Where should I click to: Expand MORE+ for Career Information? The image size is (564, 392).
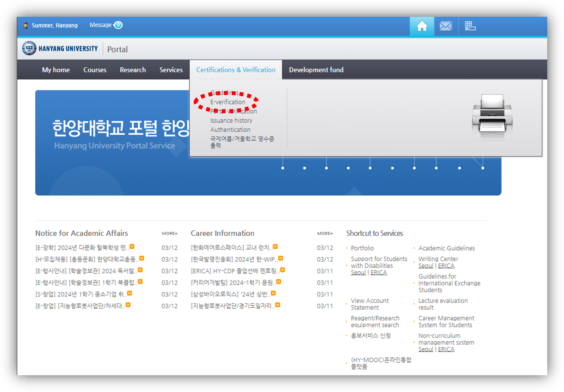point(325,233)
